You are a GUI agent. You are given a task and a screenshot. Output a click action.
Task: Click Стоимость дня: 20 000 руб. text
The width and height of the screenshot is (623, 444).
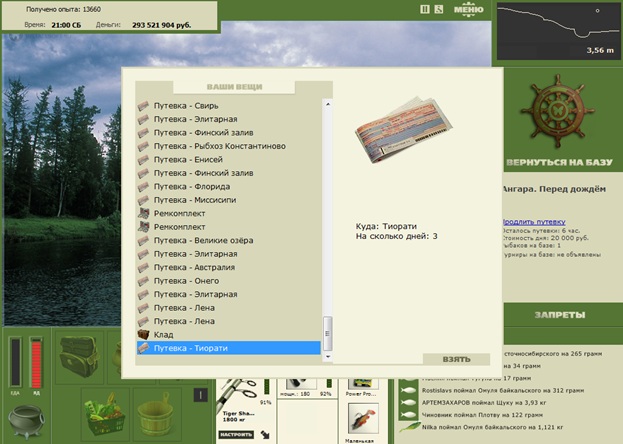(545, 238)
